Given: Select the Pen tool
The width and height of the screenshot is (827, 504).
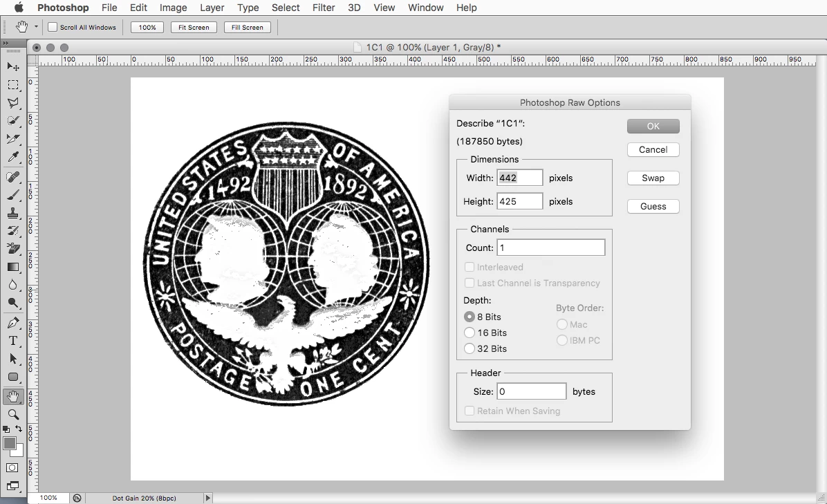Looking at the screenshot, I should coord(13,323).
